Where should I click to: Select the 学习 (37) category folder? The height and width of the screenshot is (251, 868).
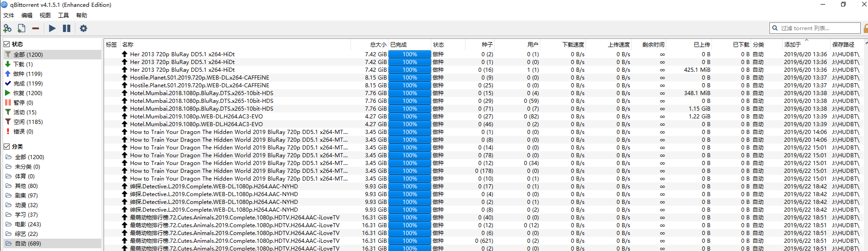(52, 215)
